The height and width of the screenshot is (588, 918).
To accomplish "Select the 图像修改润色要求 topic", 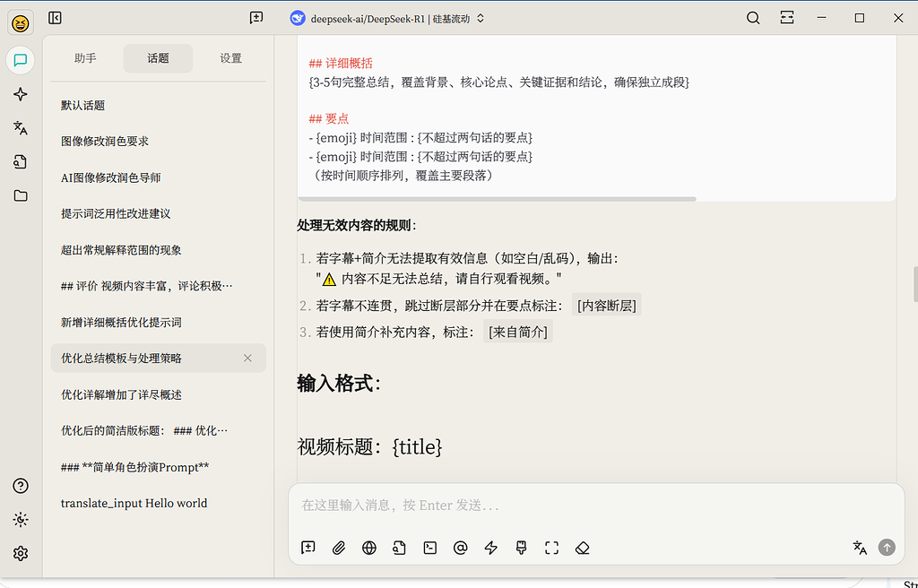I will click(x=158, y=141).
